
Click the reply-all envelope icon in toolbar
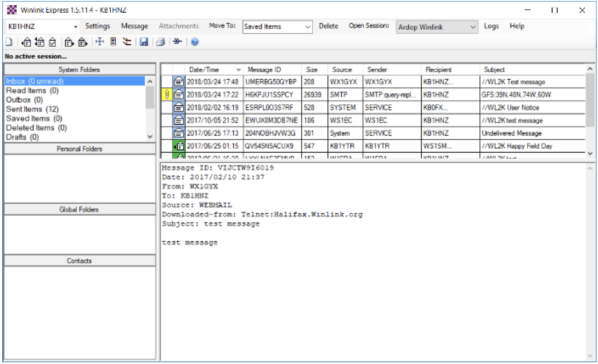click(x=40, y=42)
